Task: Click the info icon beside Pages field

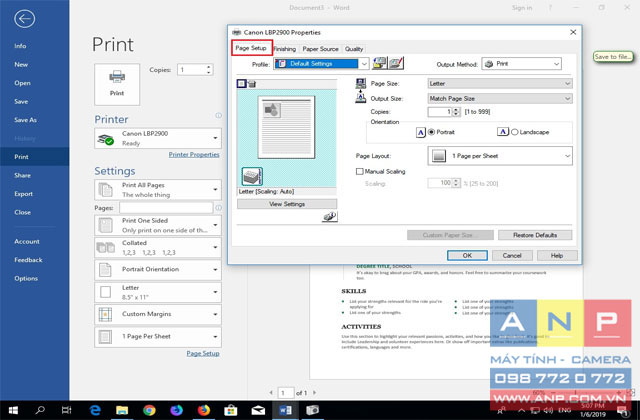Action: coord(218,208)
